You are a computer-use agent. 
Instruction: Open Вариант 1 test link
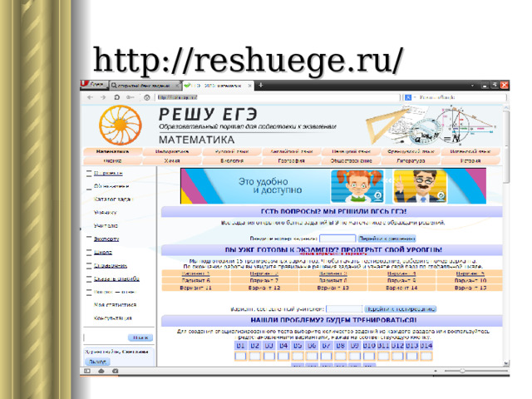[196, 273]
